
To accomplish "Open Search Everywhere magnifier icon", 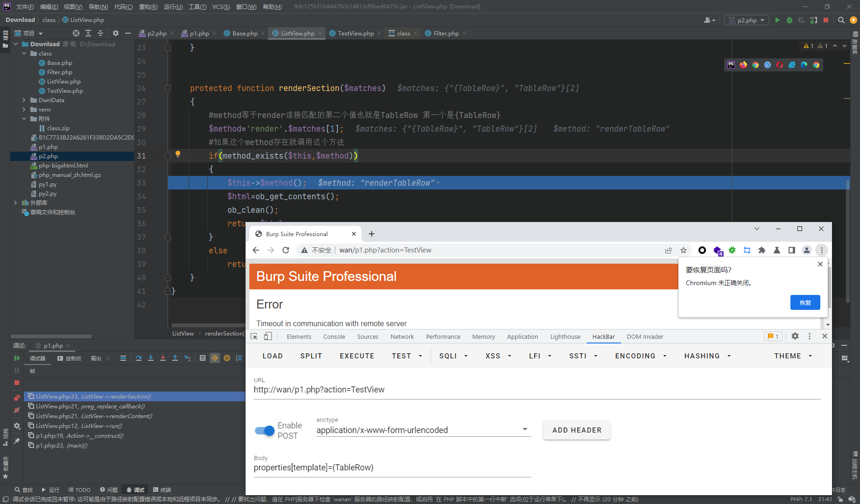I will [841, 20].
